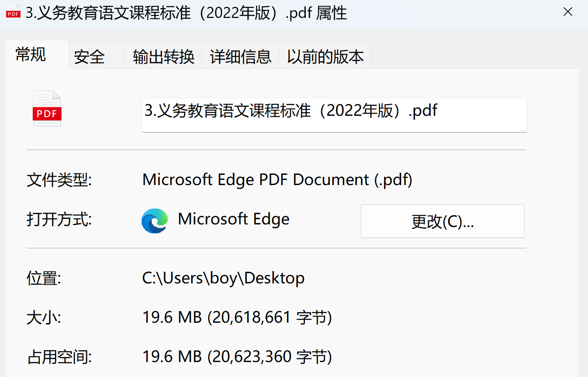Go to the 详细信息 tab

(x=240, y=56)
